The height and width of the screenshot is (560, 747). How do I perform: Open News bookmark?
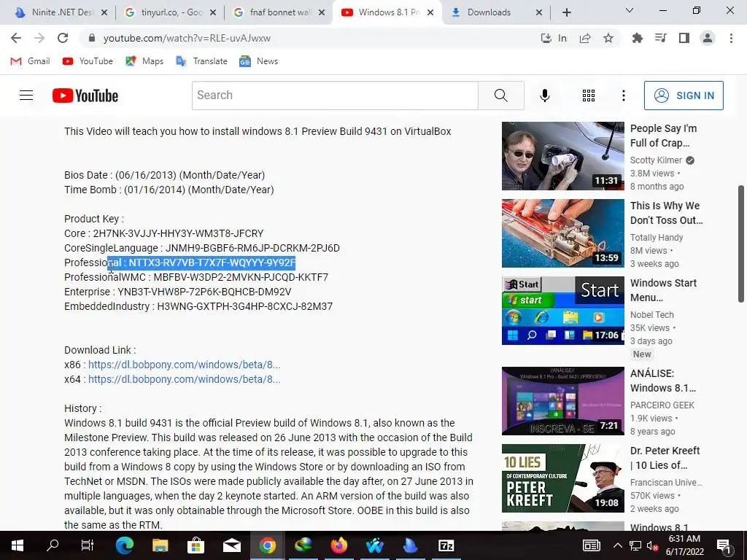(x=259, y=61)
